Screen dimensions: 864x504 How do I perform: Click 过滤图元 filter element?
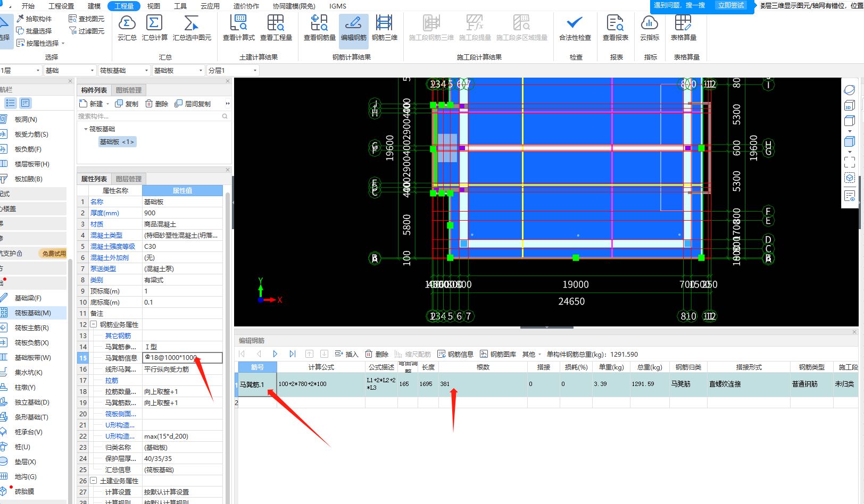click(x=87, y=31)
